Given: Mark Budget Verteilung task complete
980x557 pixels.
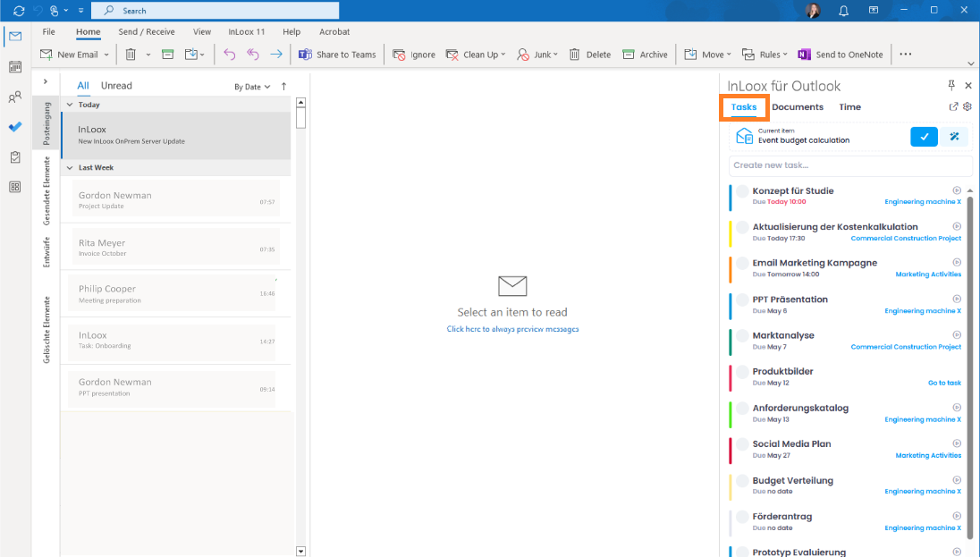Looking at the screenshot, I should [742, 481].
